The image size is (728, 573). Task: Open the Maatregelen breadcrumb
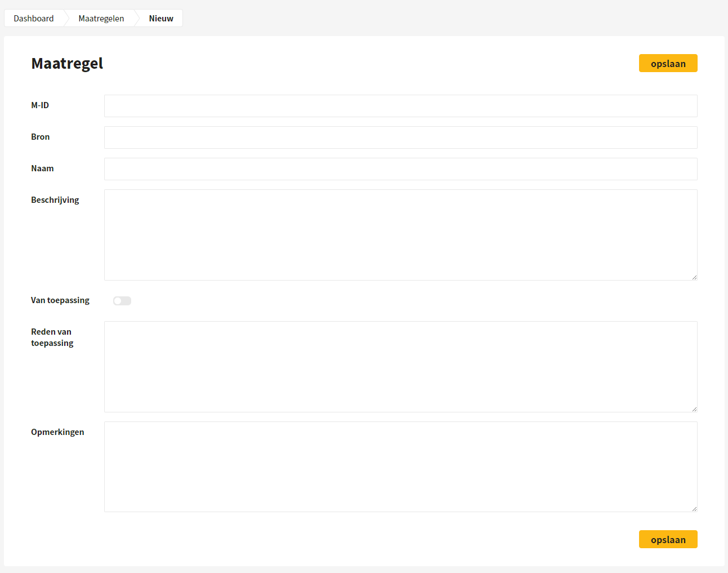coord(101,18)
